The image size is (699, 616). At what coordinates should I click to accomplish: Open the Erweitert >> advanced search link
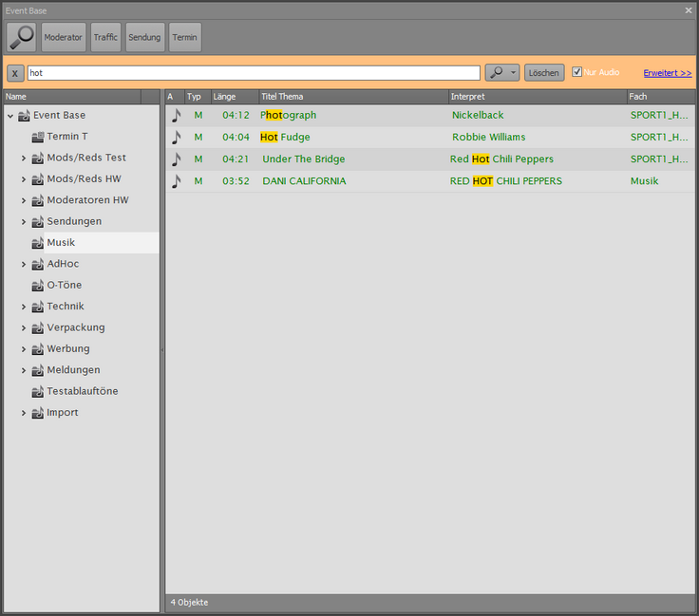tap(667, 72)
